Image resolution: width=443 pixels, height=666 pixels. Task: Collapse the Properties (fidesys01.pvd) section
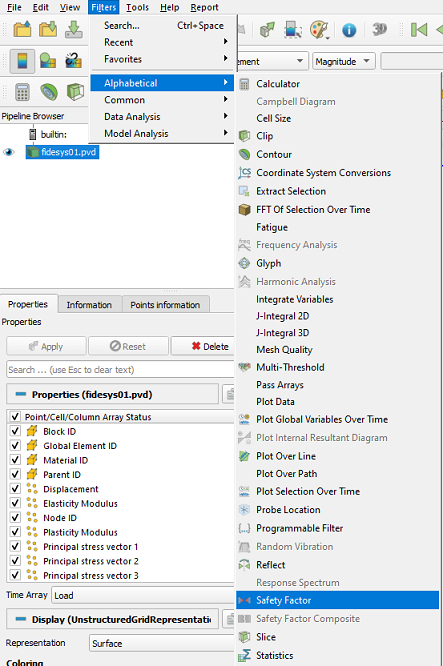(20, 394)
